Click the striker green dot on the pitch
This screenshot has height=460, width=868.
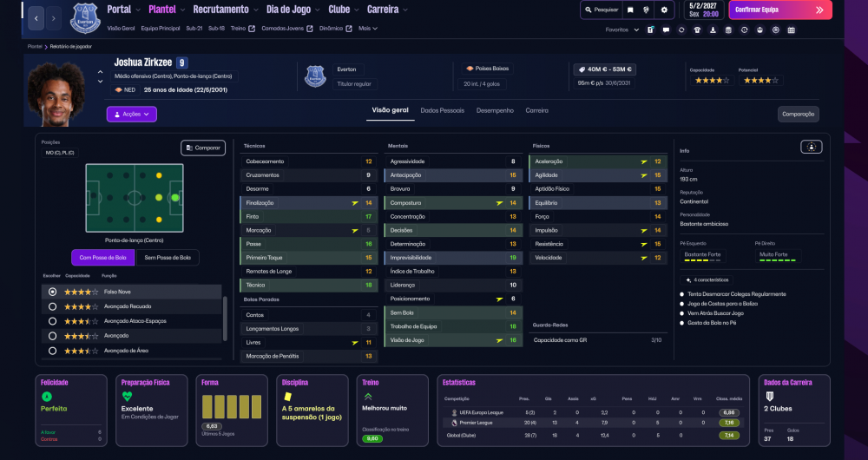[x=175, y=198]
